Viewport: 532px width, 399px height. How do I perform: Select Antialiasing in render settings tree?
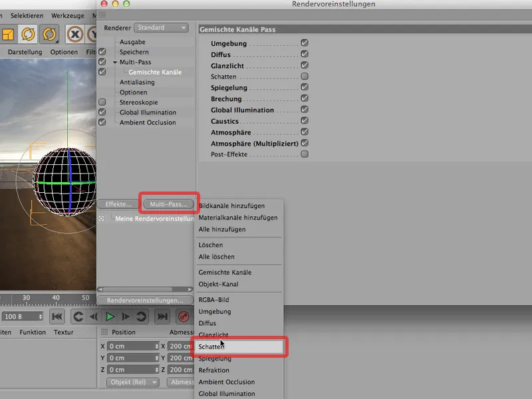(137, 82)
